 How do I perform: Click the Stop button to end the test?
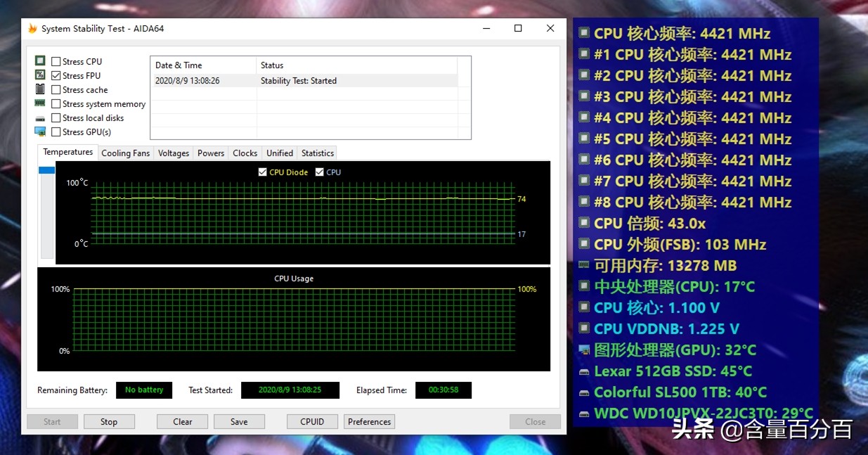[109, 421]
